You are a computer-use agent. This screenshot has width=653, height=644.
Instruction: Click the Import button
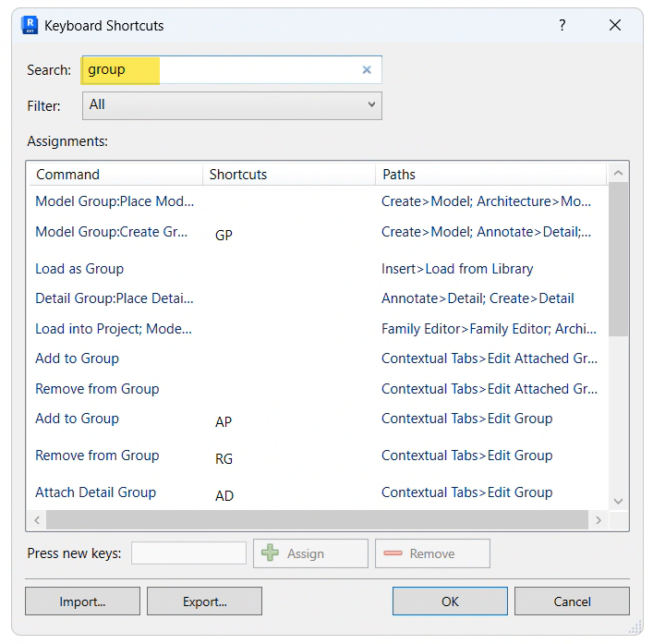pos(82,601)
